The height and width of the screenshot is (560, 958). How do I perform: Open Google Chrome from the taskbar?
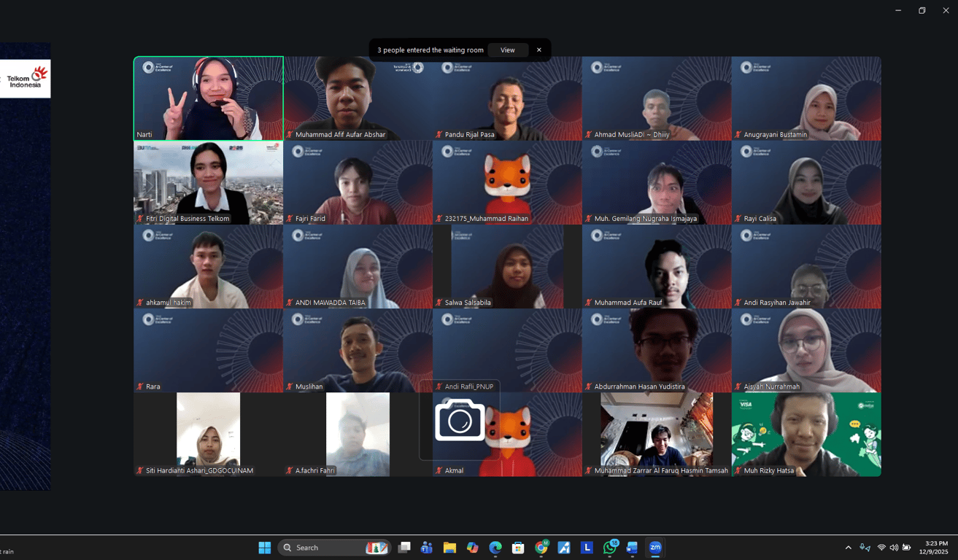[541, 548]
